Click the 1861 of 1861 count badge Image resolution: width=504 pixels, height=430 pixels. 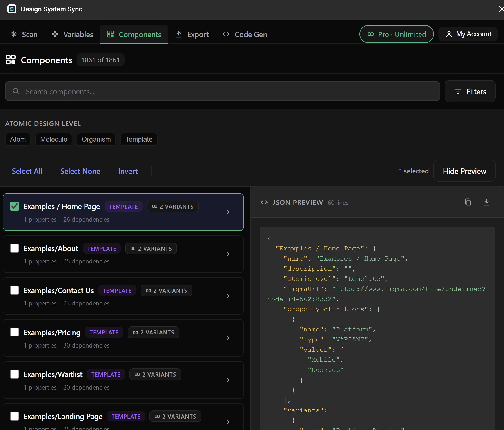coord(100,60)
